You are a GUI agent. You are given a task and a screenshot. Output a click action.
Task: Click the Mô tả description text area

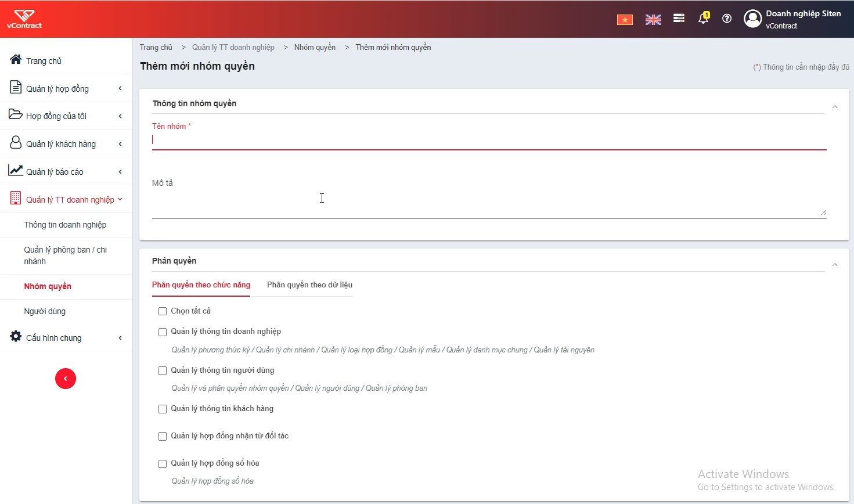[x=489, y=203]
